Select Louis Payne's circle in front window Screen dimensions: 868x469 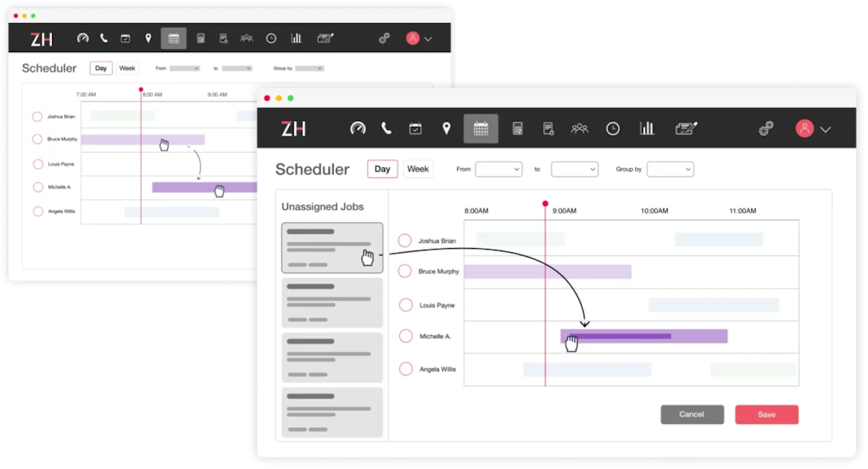pyautogui.click(x=406, y=305)
